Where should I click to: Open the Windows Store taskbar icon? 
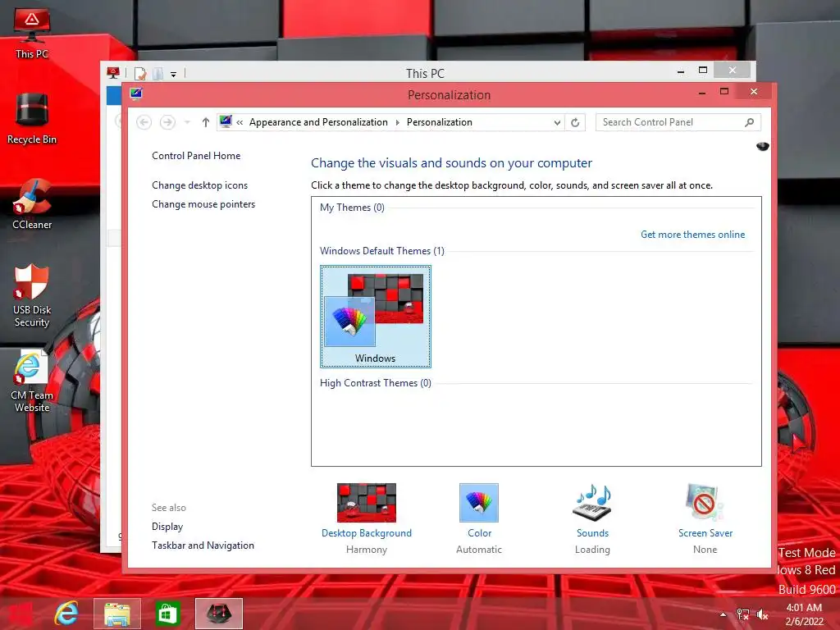tap(167, 614)
